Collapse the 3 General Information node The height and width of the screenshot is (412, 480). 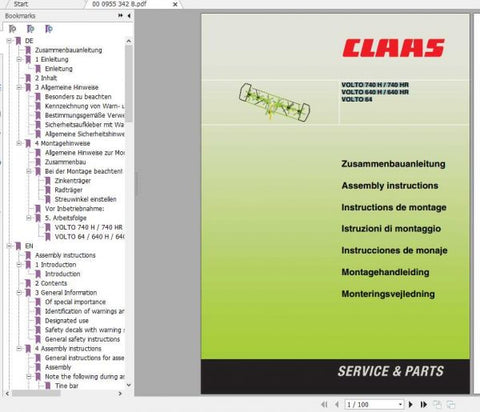point(19,293)
